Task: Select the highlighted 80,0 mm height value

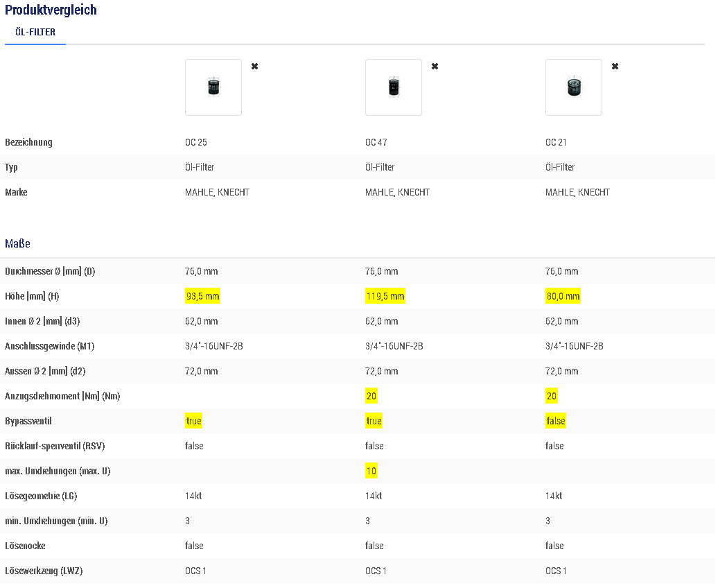Action: 563,297
